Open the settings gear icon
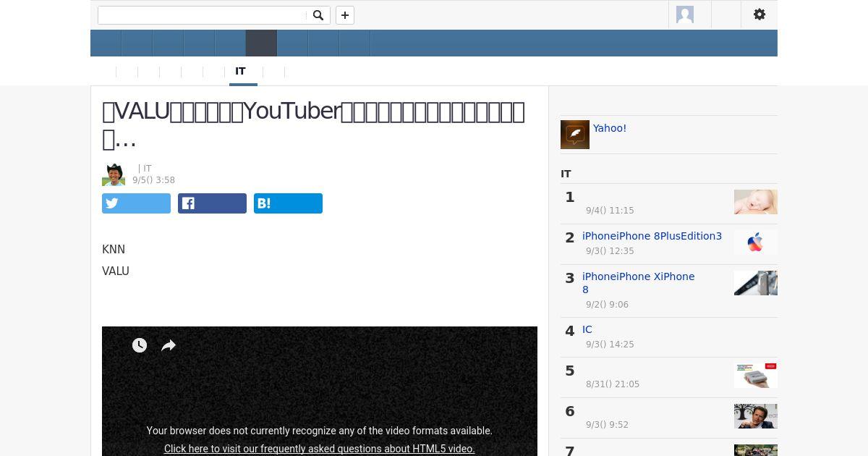This screenshot has height=456, width=868. pyautogui.click(x=759, y=14)
